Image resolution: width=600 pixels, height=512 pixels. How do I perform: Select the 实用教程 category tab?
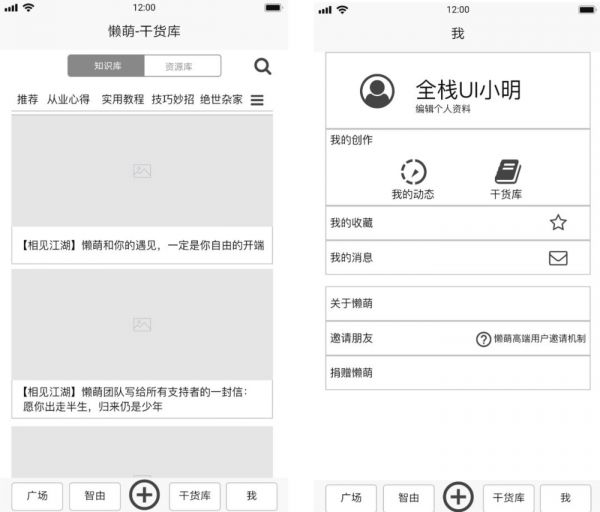[x=122, y=100]
